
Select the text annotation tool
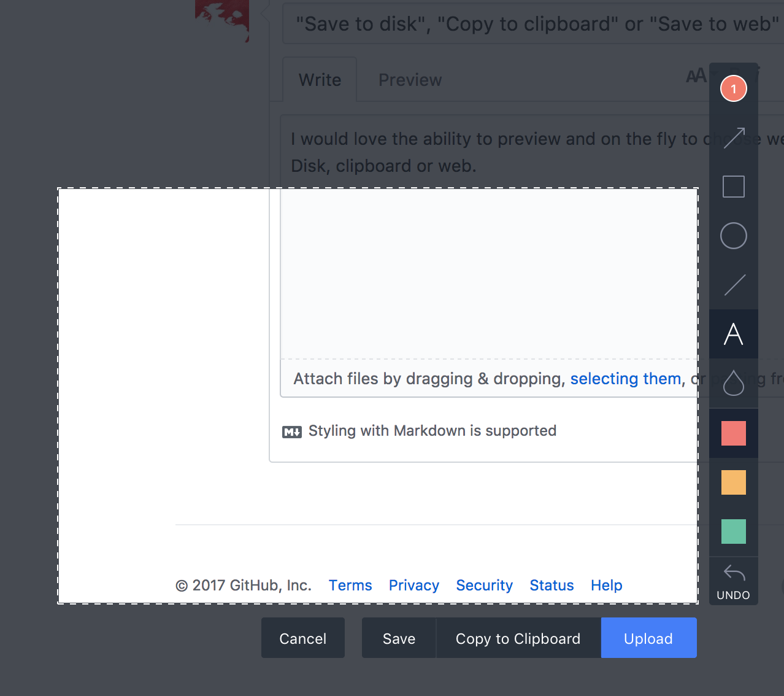[734, 334]
